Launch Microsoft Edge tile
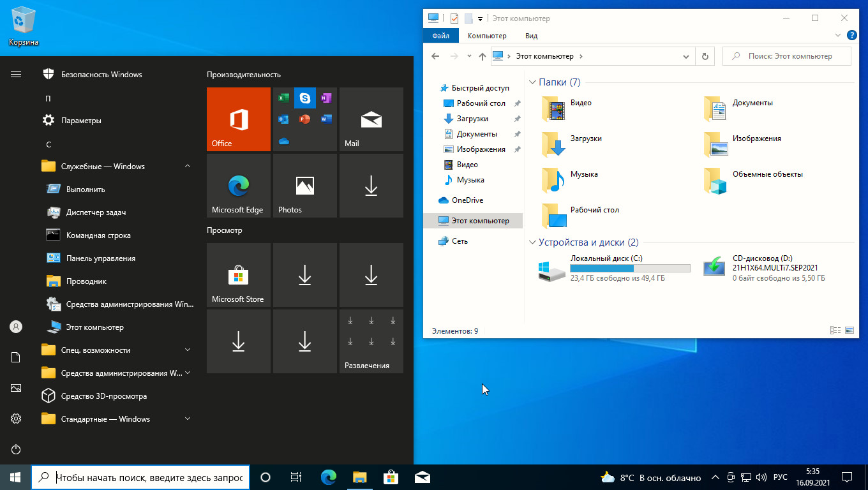 (238, 186)
